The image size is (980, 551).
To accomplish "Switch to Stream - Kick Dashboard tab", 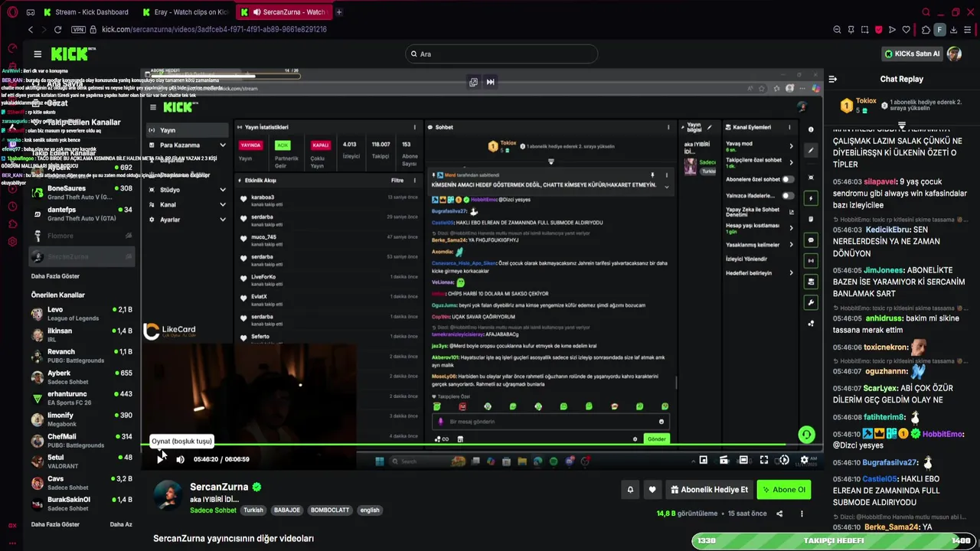I will tap(87, 12).
